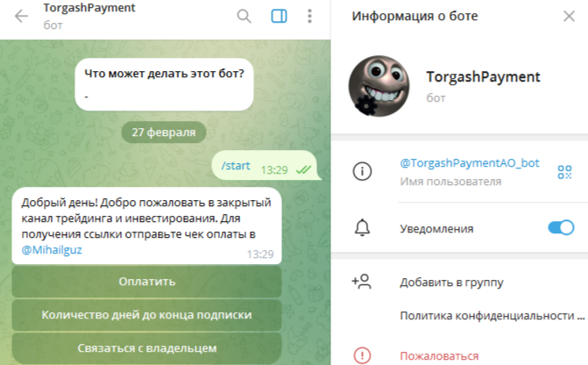This screenshot has height=365, width=588.
Task: Click the contact owner button
Action: pos(146,348)
